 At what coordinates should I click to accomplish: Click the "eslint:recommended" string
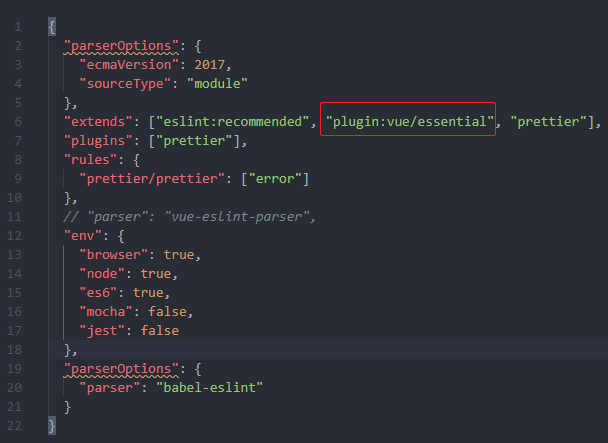pos(232,122)
